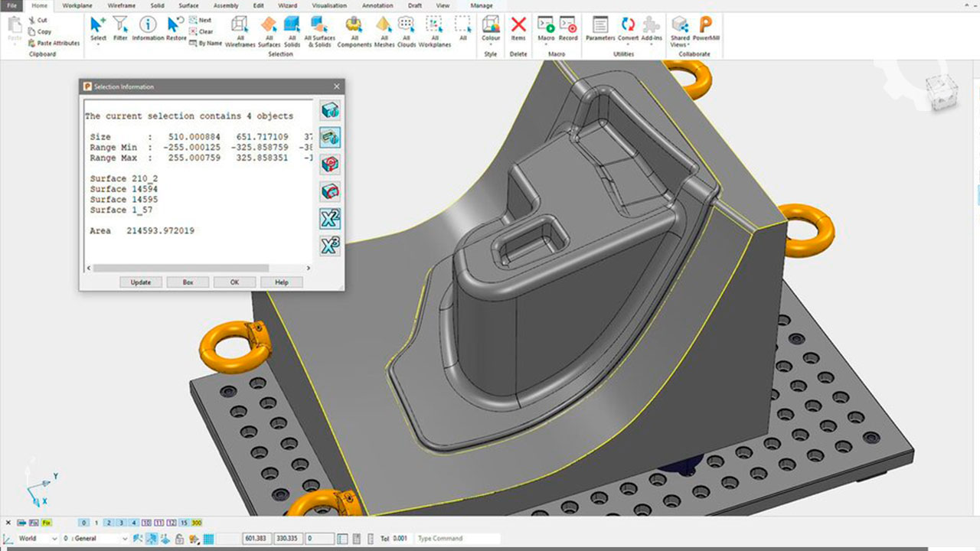Click the Type Command input field

coord(457,539)
